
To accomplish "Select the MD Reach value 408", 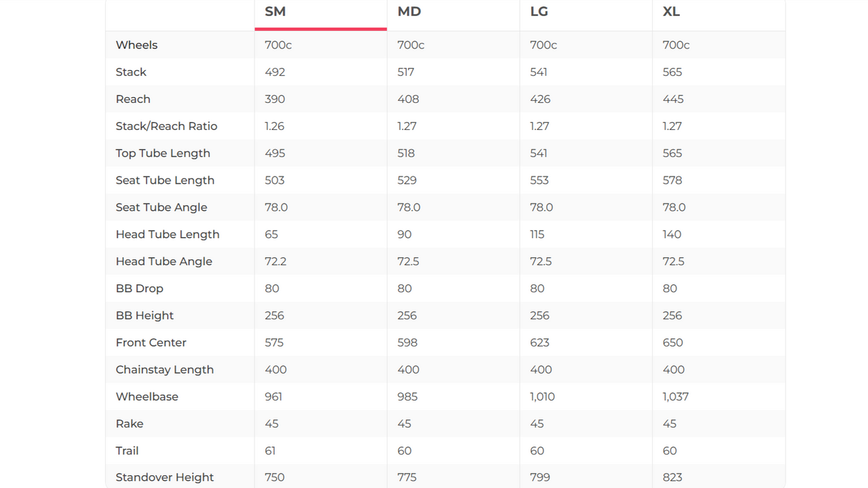I will [408, 99].
